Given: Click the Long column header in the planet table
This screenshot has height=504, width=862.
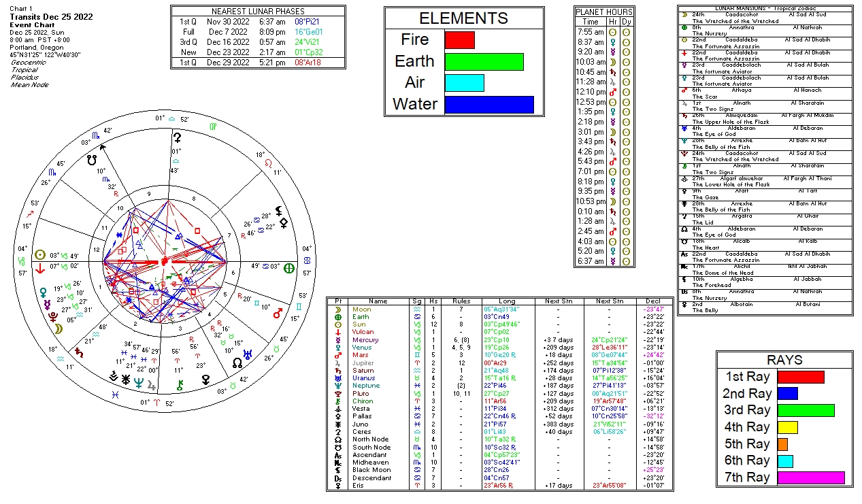Looking at the screenshot, I should point(507,301).
